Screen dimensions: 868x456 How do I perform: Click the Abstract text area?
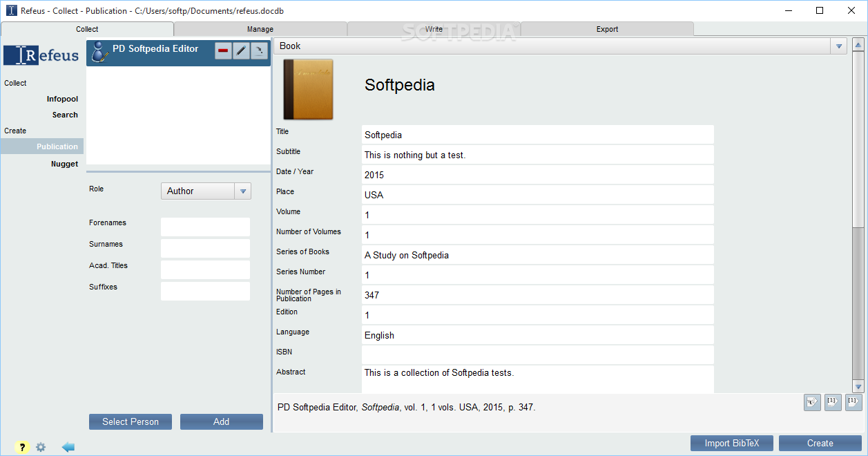pos(537,379)
